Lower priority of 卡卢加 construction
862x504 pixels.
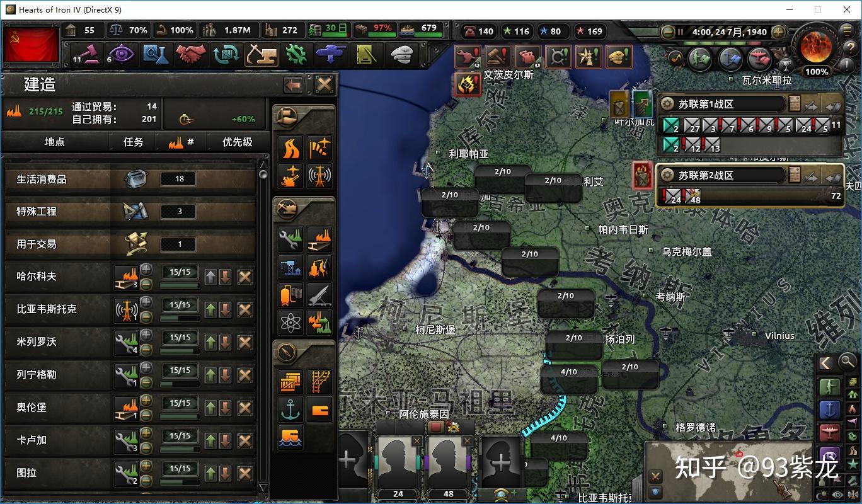pos(225,441)
